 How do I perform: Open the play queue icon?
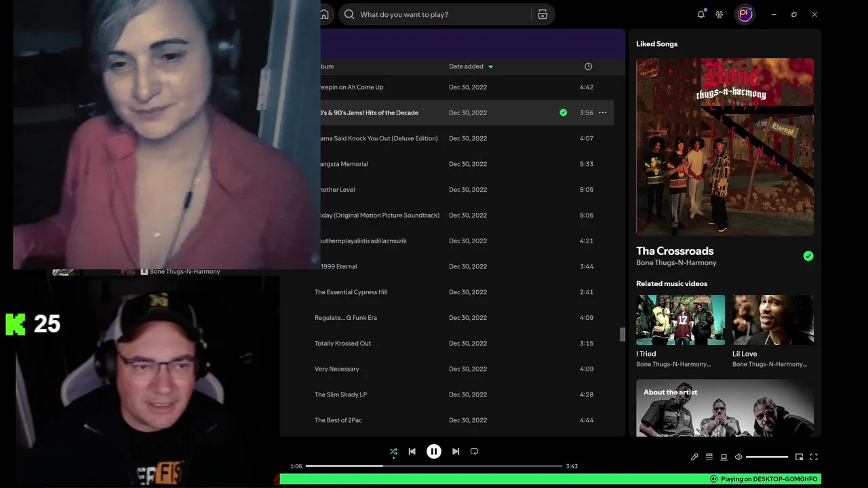coord(709,457)
